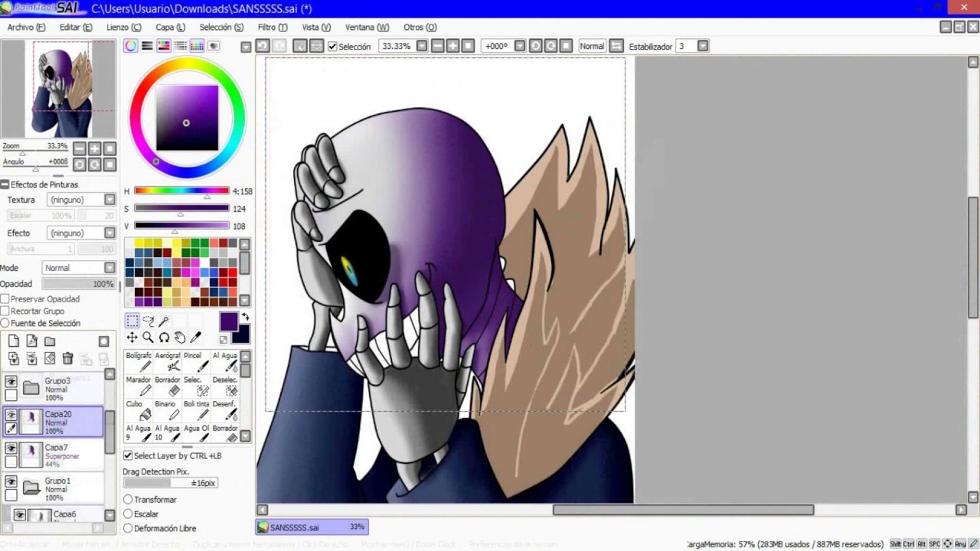Clear the layer with the eraser-page icon

tap(50, 358)
